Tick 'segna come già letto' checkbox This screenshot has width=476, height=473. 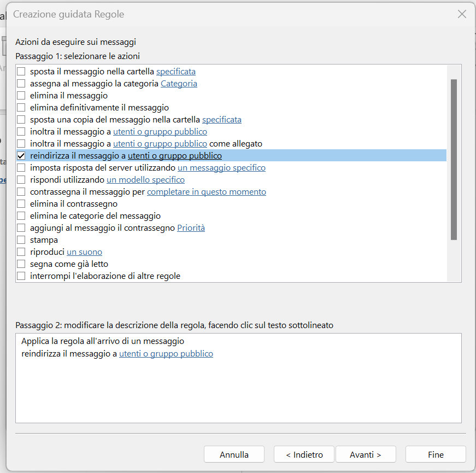point(21,264)
